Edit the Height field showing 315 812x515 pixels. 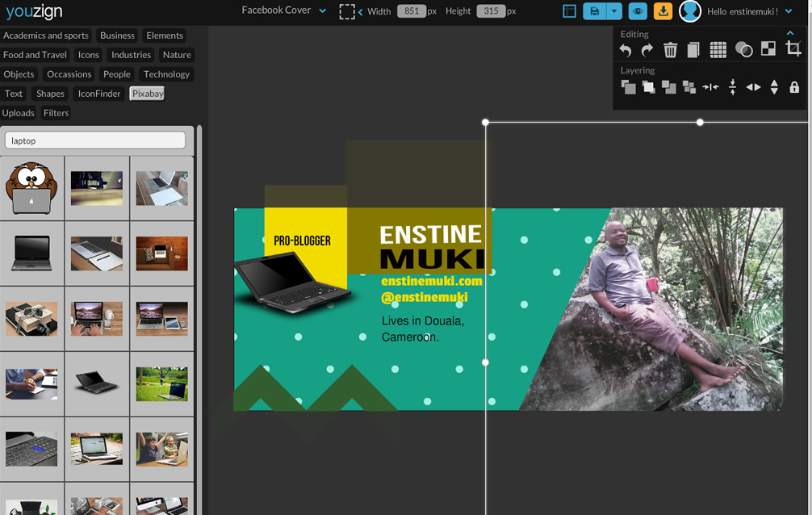click(x=491, y=10)
